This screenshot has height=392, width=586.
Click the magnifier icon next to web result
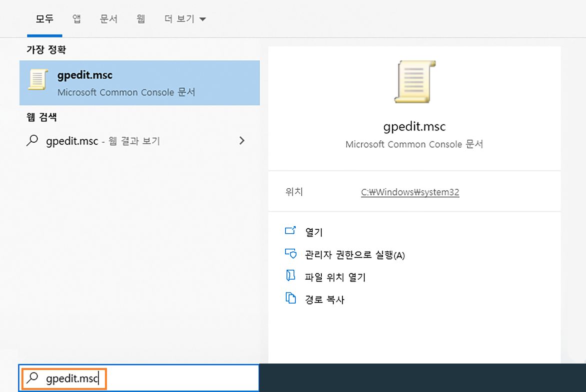click(x=32, y=140)
